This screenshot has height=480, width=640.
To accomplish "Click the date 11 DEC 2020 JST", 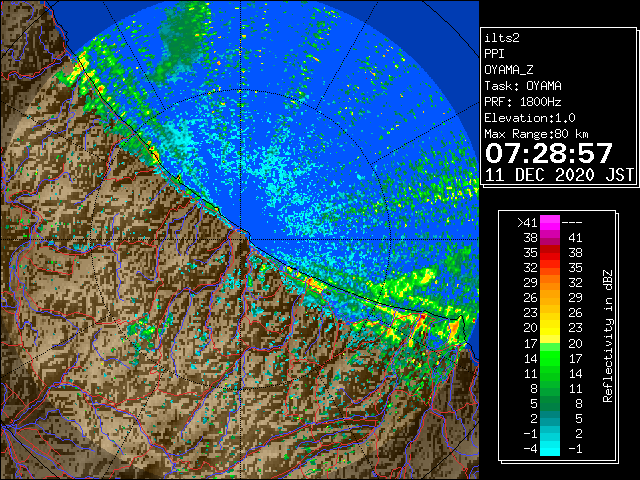I will point(559,175).
